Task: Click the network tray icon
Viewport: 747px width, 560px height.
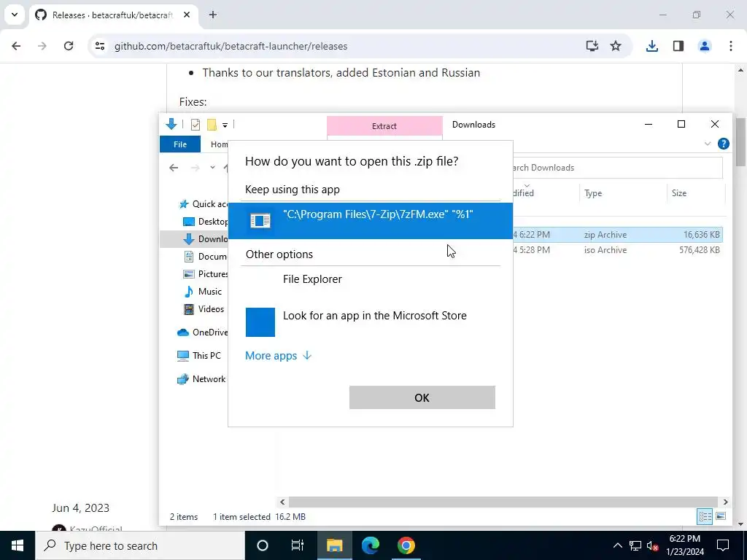Action: pos(635,545)
